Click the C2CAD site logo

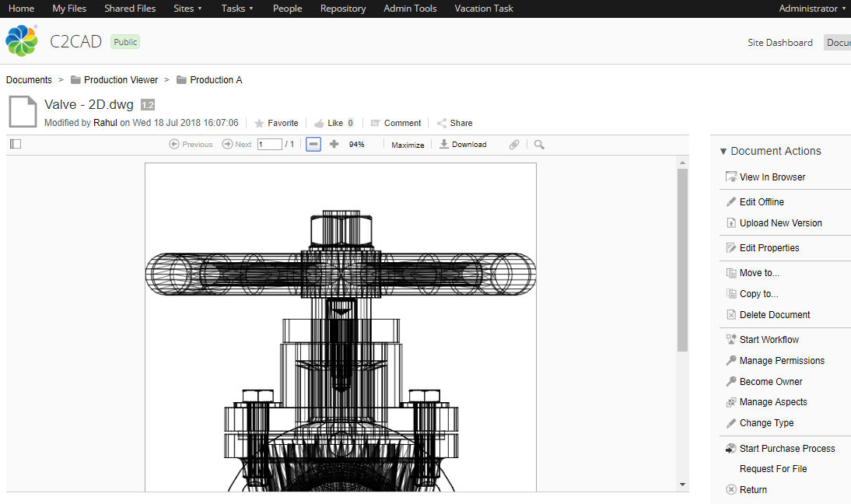[x=21, y=40]
